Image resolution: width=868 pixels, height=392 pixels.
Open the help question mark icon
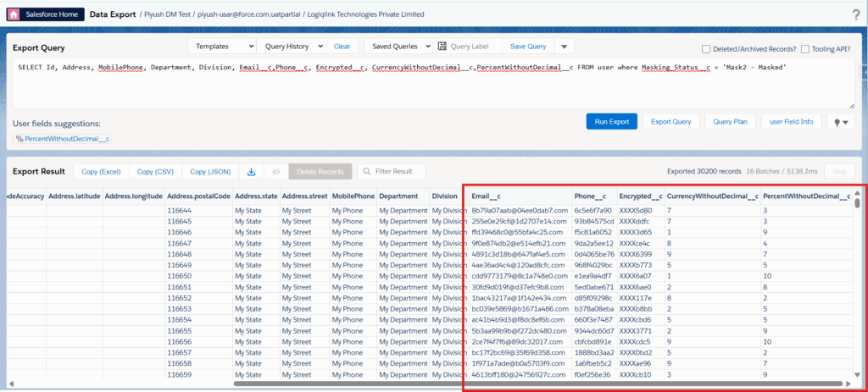coord(855,14)
